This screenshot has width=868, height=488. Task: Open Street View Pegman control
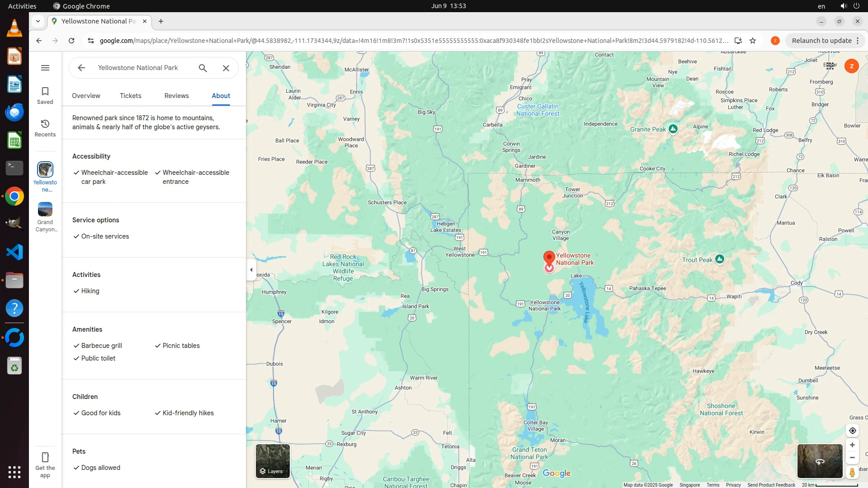852,473
